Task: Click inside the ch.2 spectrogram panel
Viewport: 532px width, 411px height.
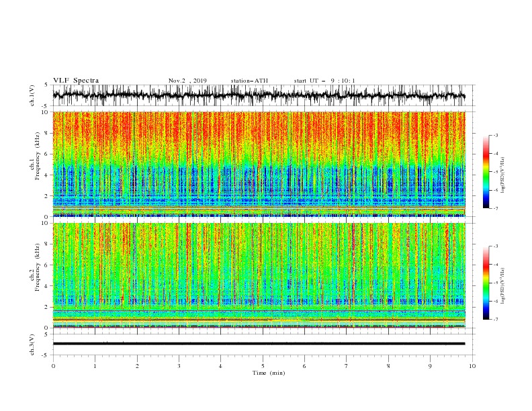Action: (259, 275)
